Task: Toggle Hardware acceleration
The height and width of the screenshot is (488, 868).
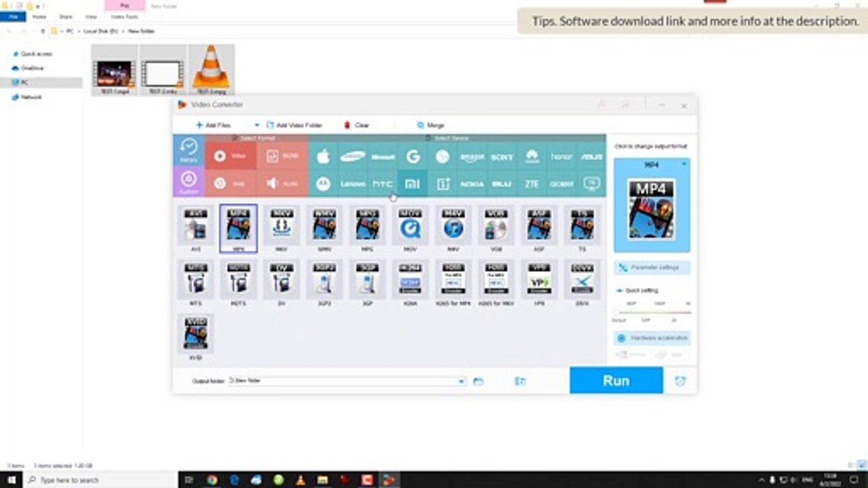Action: 652,338
